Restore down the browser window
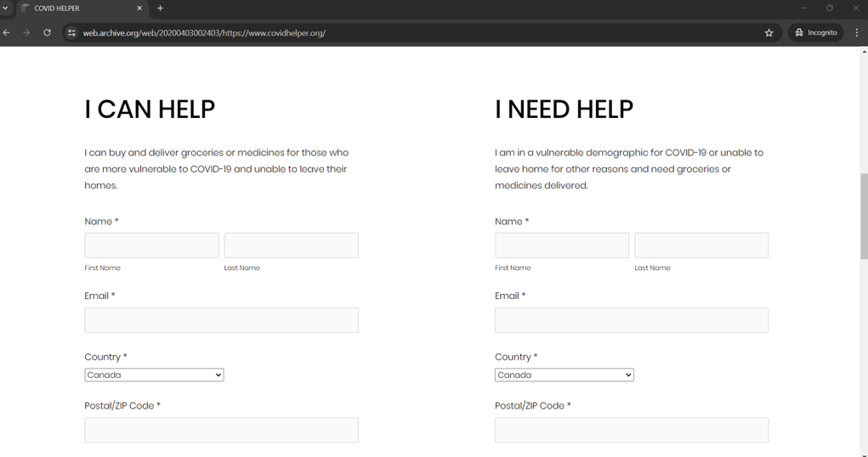868x457 pixels. (829, 8)
